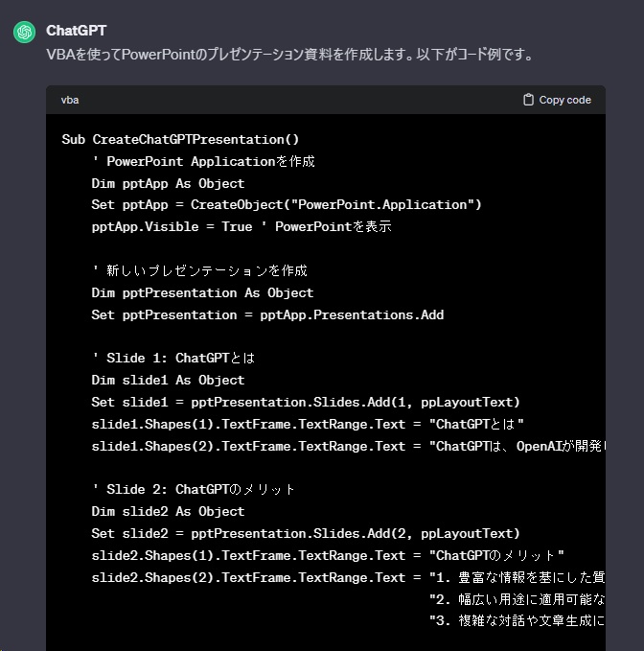644x651 pixels.
Task: Click the intro sentence about VBA and PowerPoint
Action: point(288,55)
